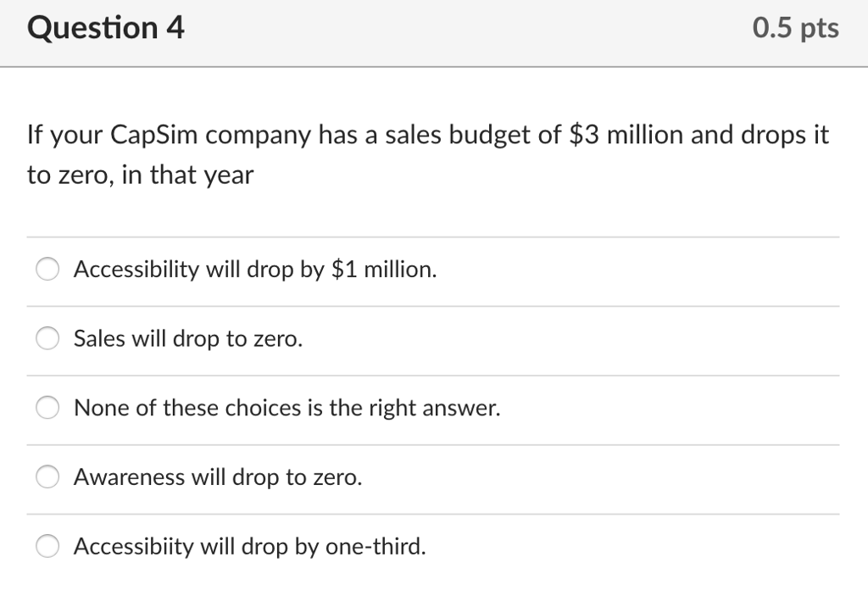Click the answer text 'Sales will drop to zero'
868x596 pixels.
coord(186,338)
